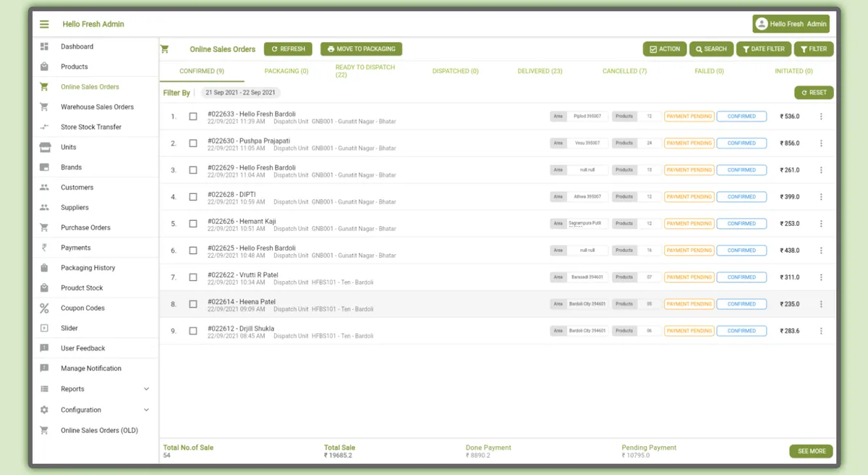The height and width of the screenshot is (475, 868).
Task: Select checkbox for order #022614 Heena Patel
Action: (x=193, y=304)
